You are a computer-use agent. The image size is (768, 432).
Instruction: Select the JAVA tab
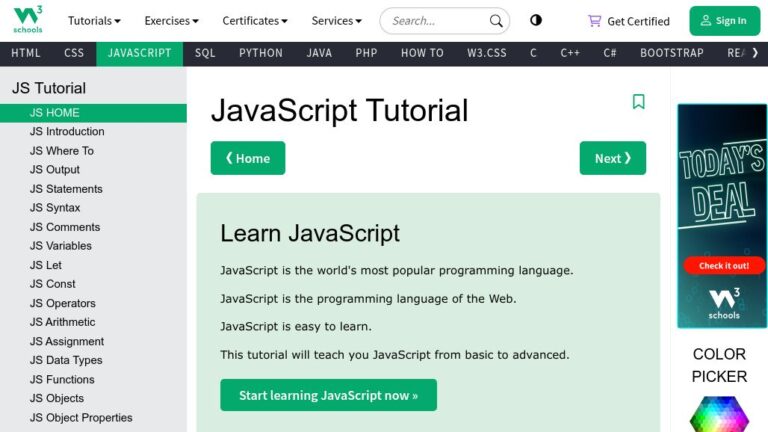coord(319,53)
